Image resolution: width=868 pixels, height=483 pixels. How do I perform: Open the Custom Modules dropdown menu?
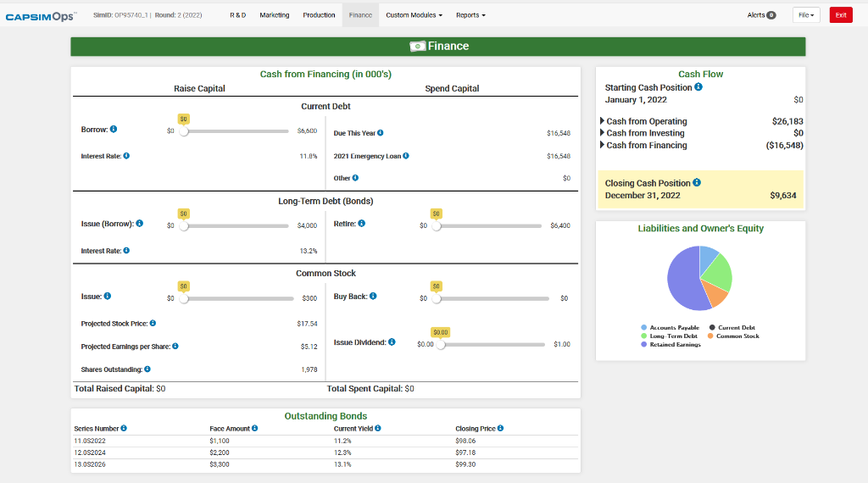(414, 15)
